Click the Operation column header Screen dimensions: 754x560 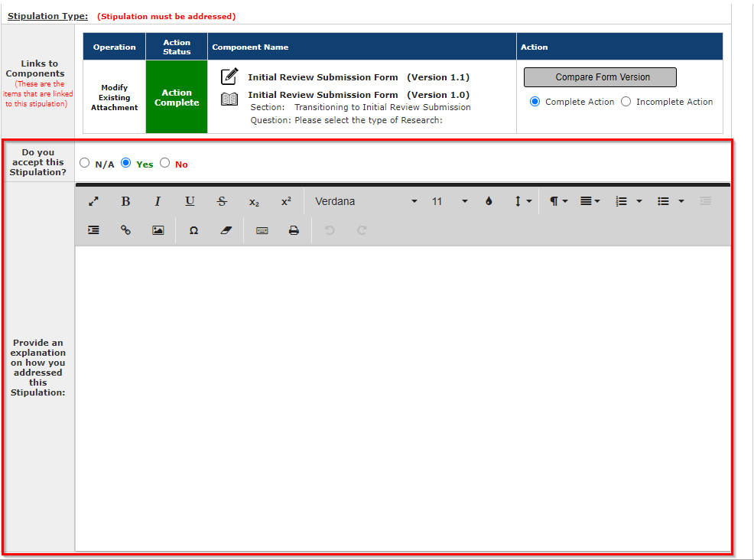115,47
